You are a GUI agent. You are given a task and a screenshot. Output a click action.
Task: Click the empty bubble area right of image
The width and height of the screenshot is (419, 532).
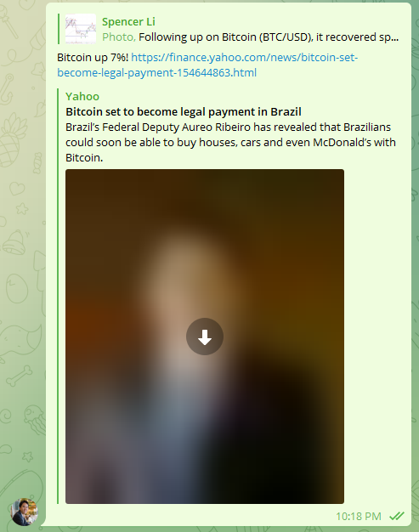(x=377, y=336)
